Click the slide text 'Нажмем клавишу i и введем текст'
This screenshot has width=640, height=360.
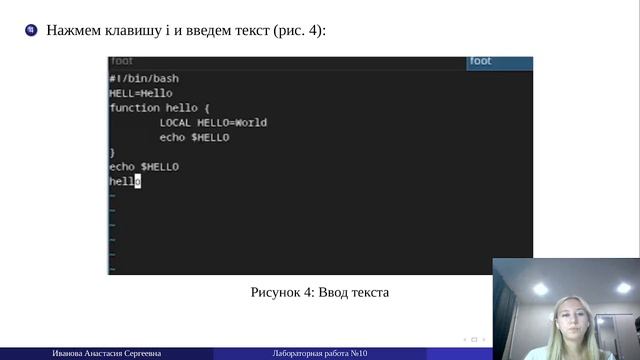[158, 30]
